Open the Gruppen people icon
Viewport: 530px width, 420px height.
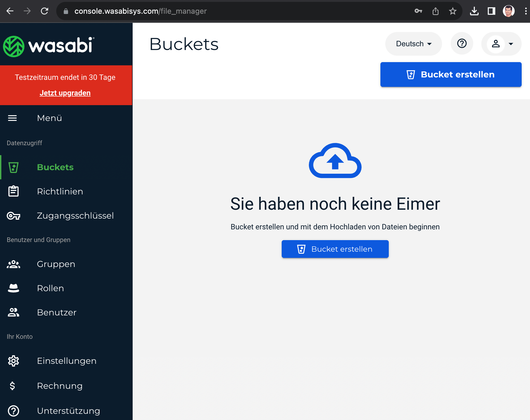click(13, 264)
